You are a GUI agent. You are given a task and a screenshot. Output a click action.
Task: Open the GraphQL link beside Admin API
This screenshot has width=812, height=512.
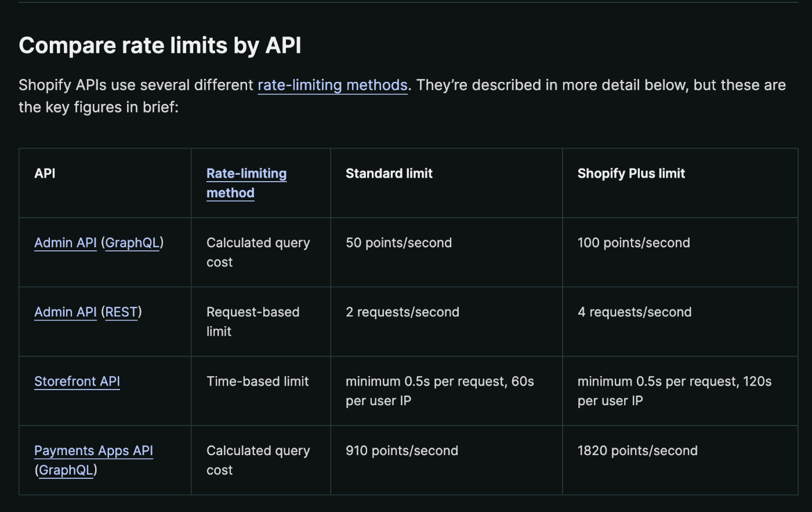tap(132, 243)
